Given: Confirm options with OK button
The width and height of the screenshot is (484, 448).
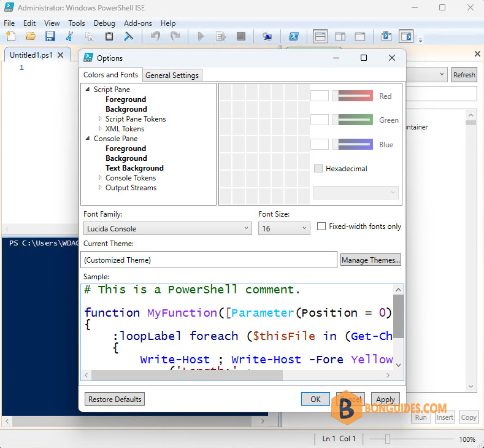Looking at the screenshot, I should click(315, 400).
